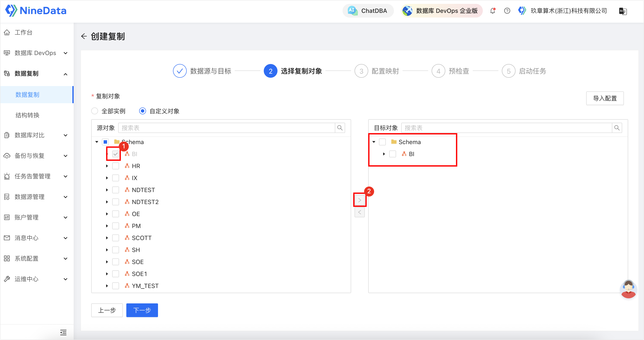Go to 工作台 in the sidebar
The height and width of the screenshot is (340, 644).
[x=24, y=32]
